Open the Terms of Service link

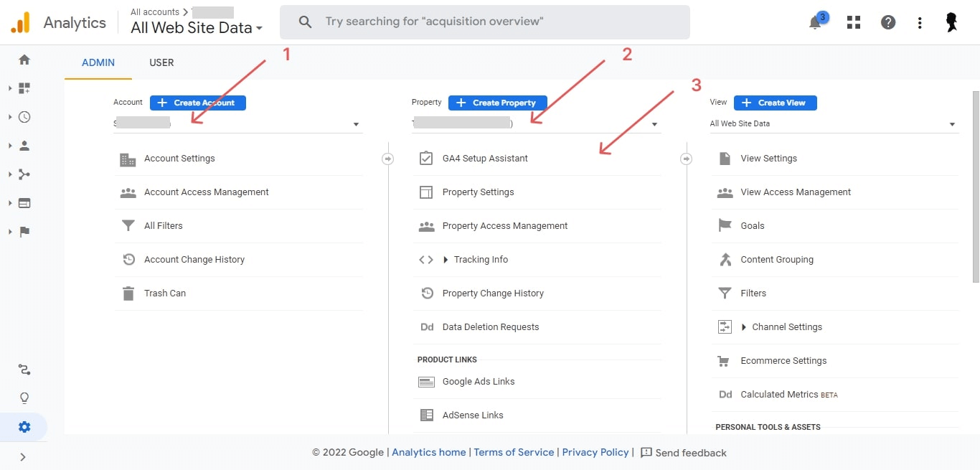point(514,452)
